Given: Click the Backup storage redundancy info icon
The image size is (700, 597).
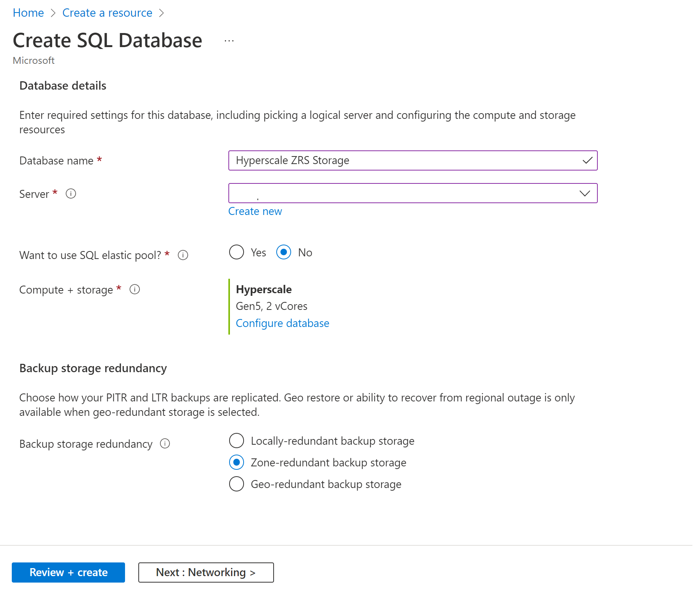Looking at the screenshot, I should coord(165,444).
